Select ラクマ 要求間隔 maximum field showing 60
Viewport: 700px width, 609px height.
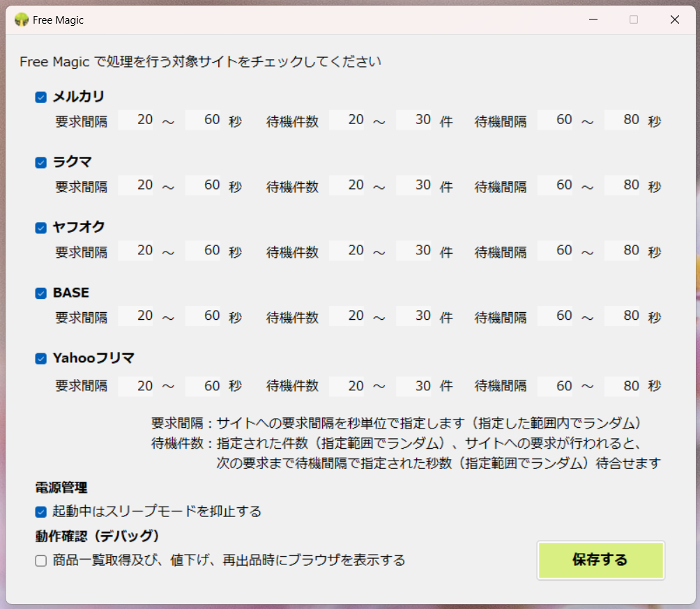click(203, 185)
